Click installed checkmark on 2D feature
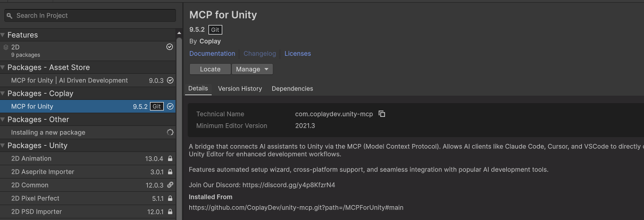644x220 pixels. [x=170, y=47]
